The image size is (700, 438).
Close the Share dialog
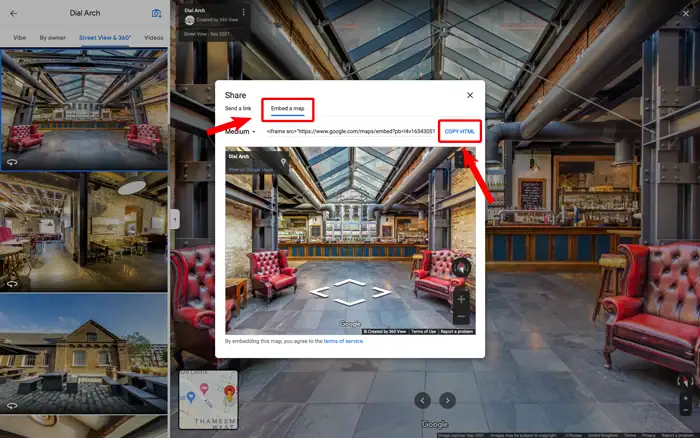tap(470, 95)
